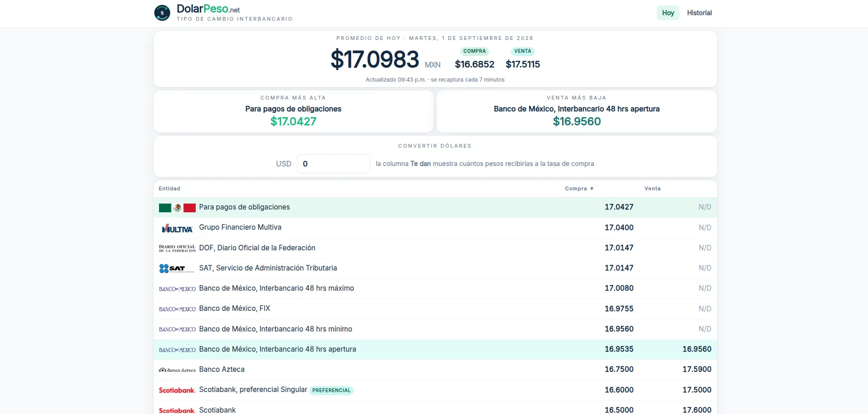
Task: Click the 17.5900 venta value for Banco Azteca
Action: click(697, 369)
